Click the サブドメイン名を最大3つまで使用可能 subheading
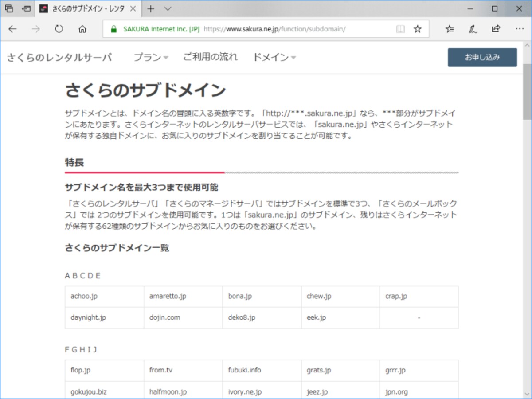The height and width of the screenshot is (399, 532). coord(141,187)
